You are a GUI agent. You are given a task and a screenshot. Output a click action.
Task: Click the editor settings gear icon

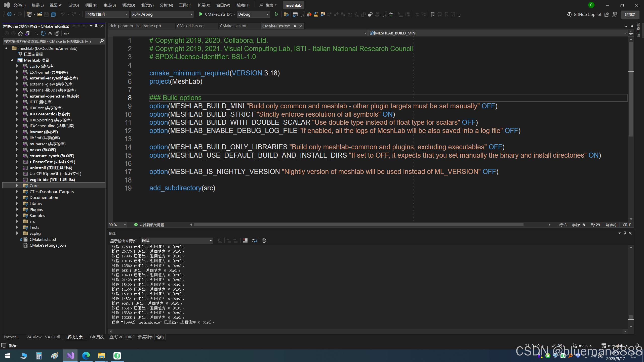click(x=632, y=26)
